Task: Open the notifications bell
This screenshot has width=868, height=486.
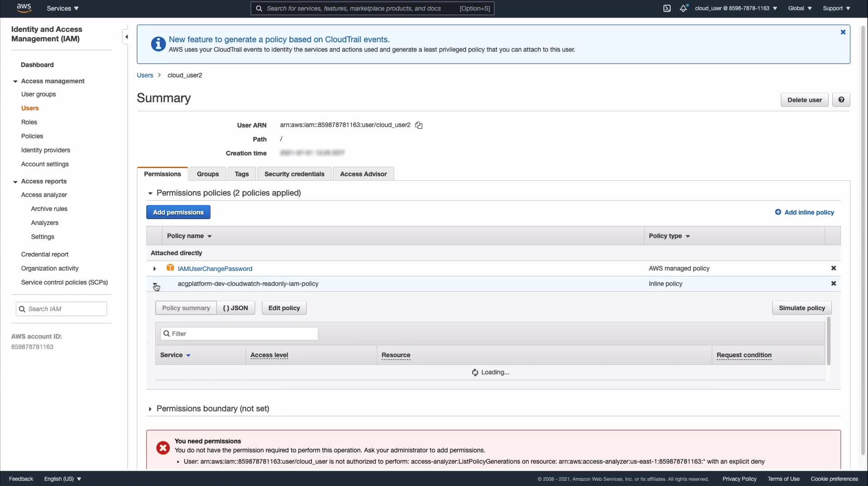Action: tap(684, 8)
